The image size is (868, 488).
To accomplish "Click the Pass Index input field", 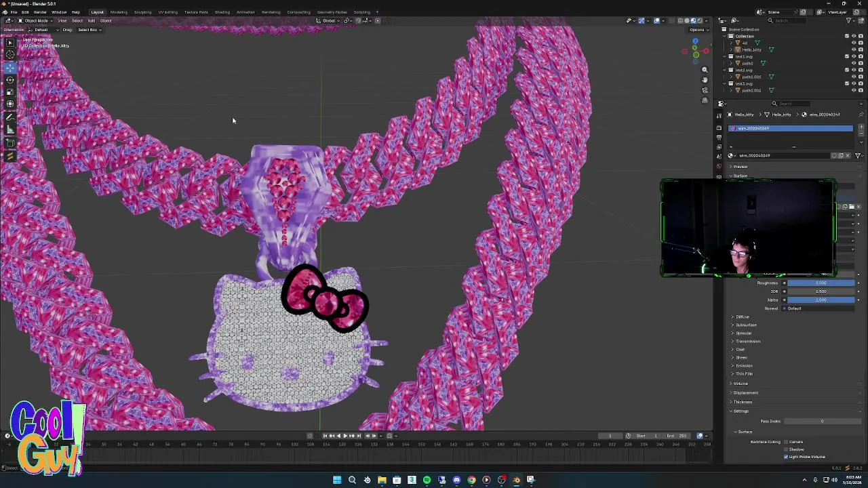I will point(822,422).
